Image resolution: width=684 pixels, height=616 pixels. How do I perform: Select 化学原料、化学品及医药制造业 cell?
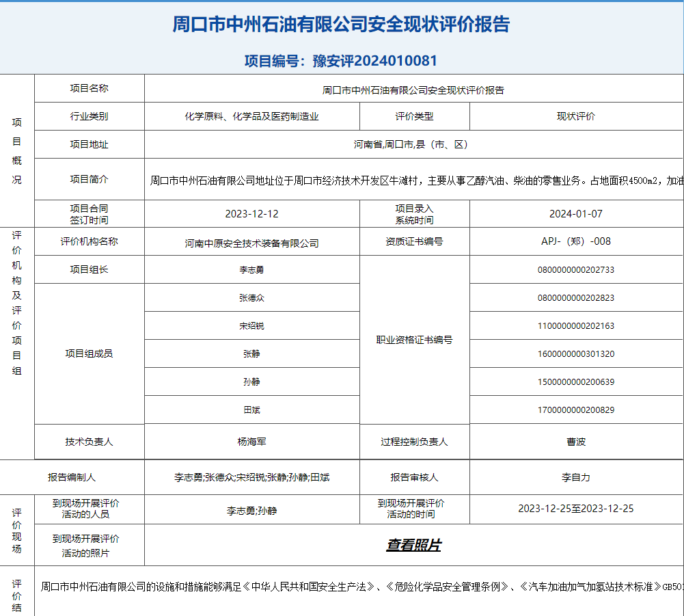tap(251, 116)
